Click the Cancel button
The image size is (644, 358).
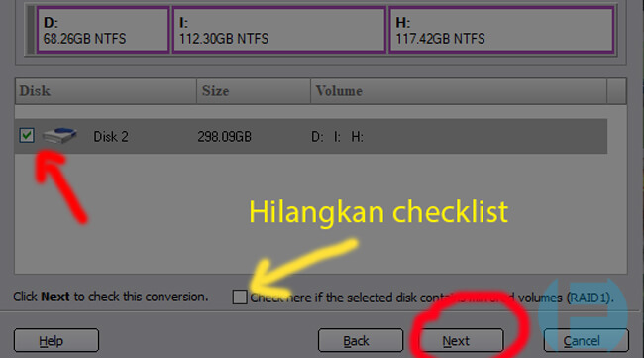click(587, 340)
